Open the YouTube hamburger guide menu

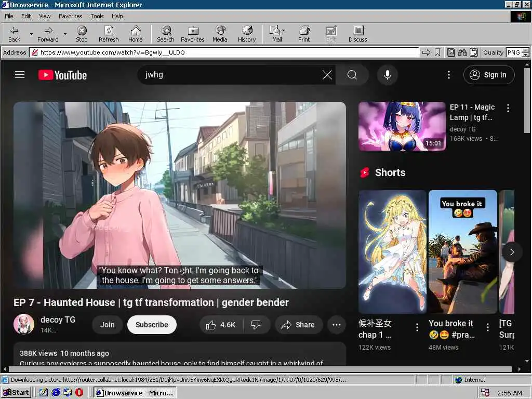click(x=20, y=75)
